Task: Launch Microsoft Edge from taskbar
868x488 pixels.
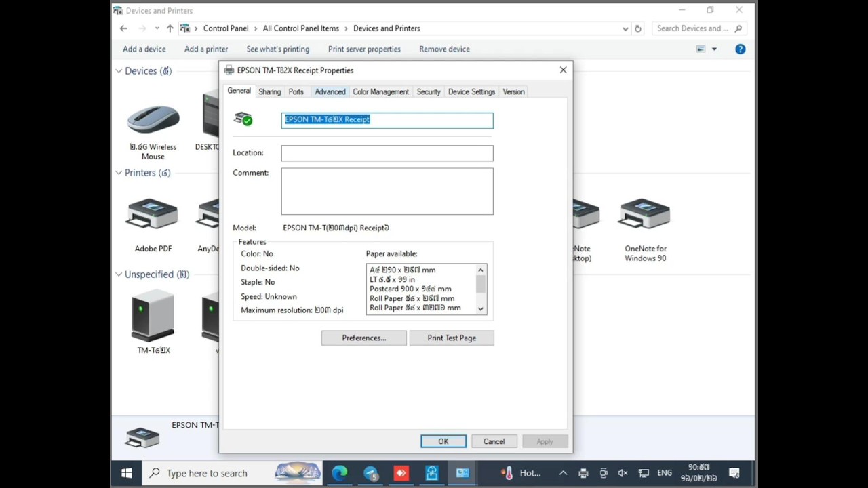Action: (x=340, y=473)
